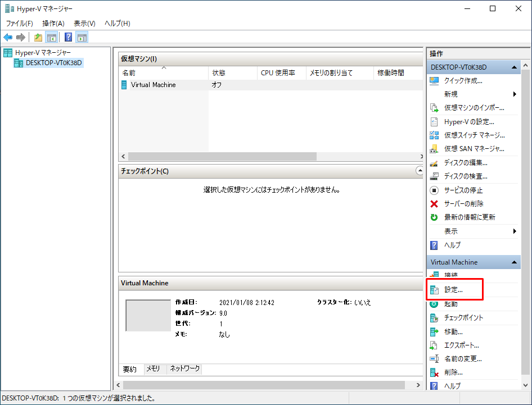Expand the New (新規) submenu arrow
Screen dimensions: 532x405
coord(515,94)
